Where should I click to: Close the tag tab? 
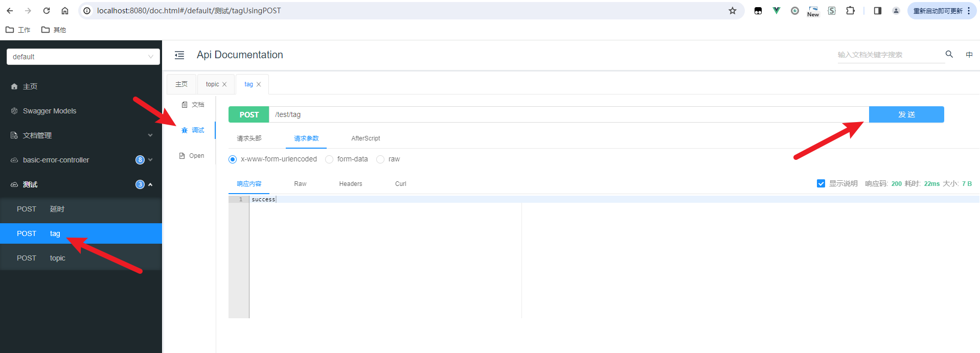(259, 84)
